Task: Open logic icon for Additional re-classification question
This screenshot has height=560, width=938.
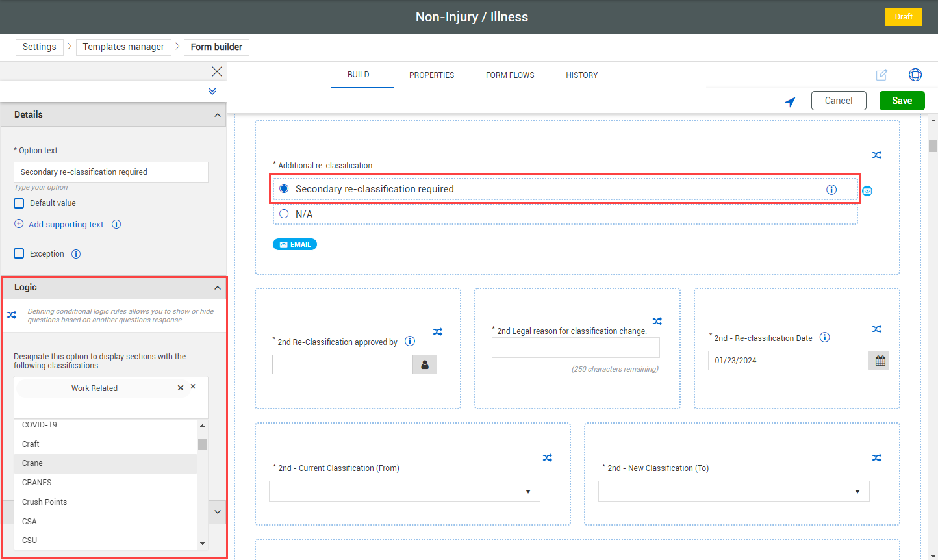Action: coord(876,155)
